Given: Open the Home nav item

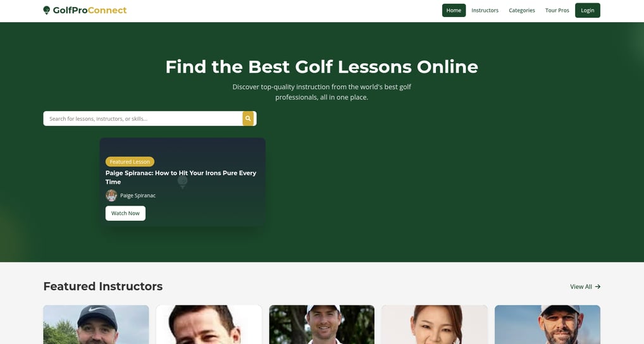Looking at the screenshot, I should pos(454,10).
